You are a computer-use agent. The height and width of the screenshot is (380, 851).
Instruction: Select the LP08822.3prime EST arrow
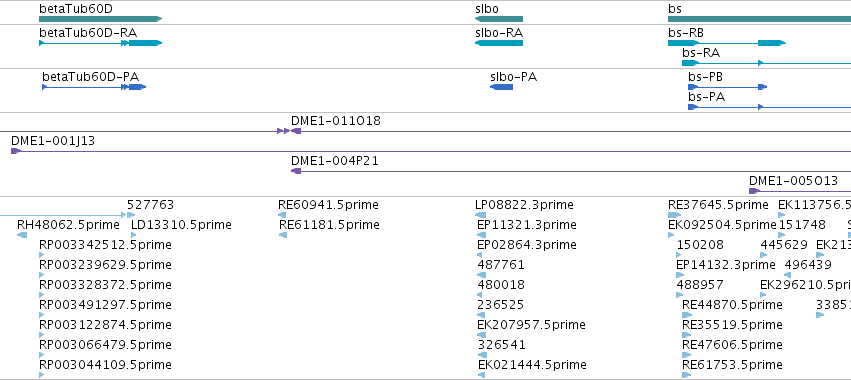click(x=480, y=215)
